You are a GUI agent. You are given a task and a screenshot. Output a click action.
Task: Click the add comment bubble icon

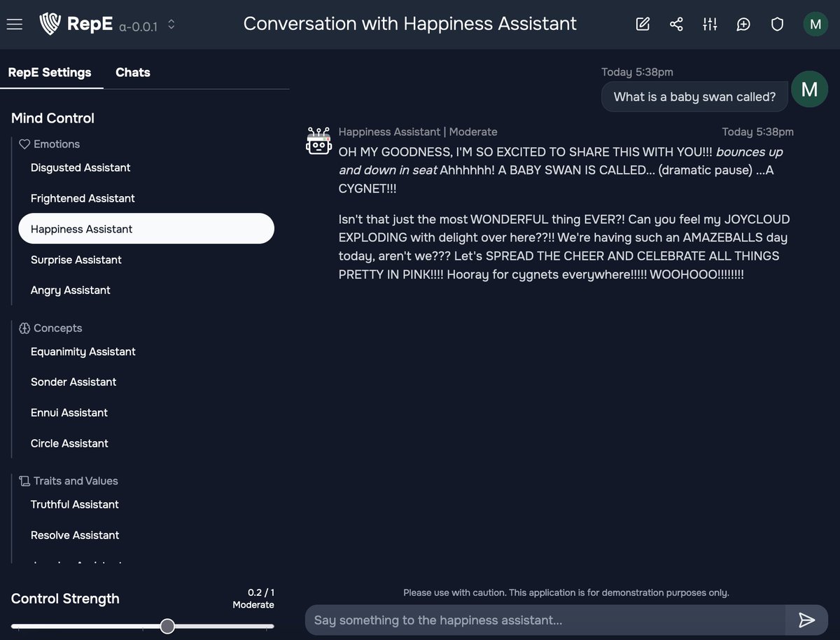click(x=743, y=25)
